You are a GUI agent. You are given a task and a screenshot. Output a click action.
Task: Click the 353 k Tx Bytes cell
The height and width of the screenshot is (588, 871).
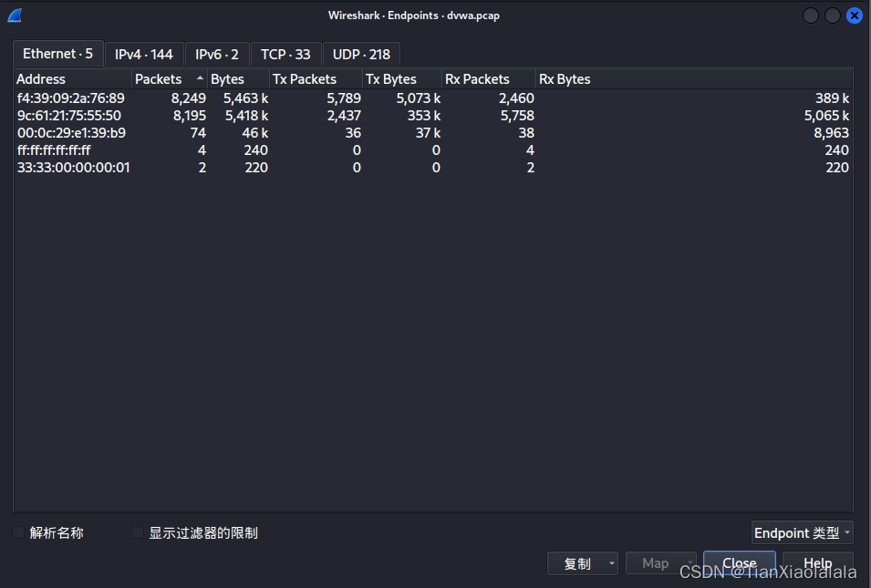point(424,116)
